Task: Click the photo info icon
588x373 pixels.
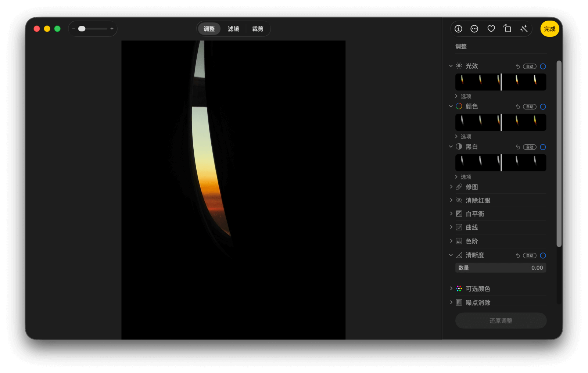Action: (458, 29)
